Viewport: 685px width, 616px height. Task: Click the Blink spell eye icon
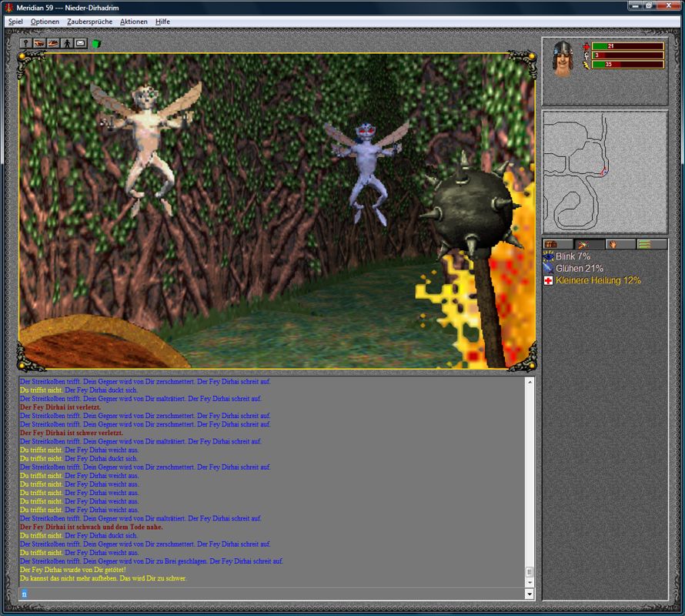[548, 256]
